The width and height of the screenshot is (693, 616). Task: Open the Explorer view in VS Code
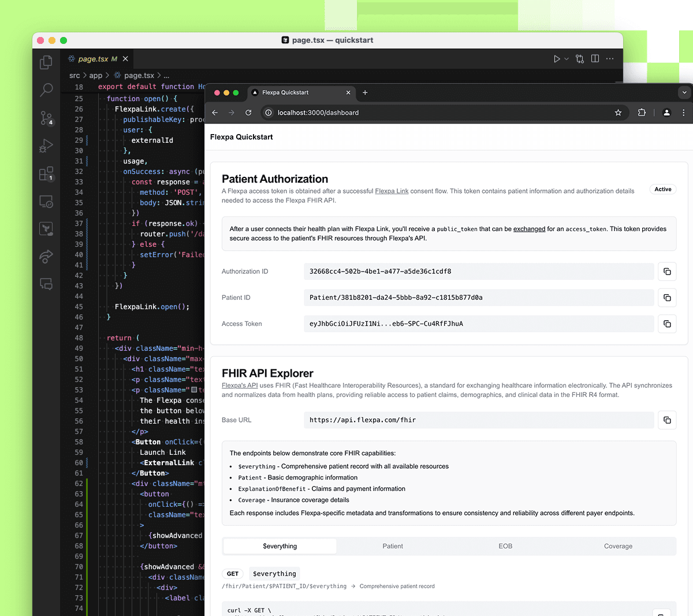point(46,62)
